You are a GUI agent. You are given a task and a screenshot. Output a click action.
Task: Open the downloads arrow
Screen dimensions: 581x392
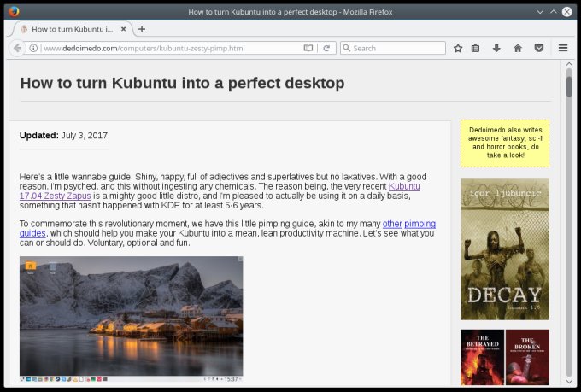[x=496, y=49]
